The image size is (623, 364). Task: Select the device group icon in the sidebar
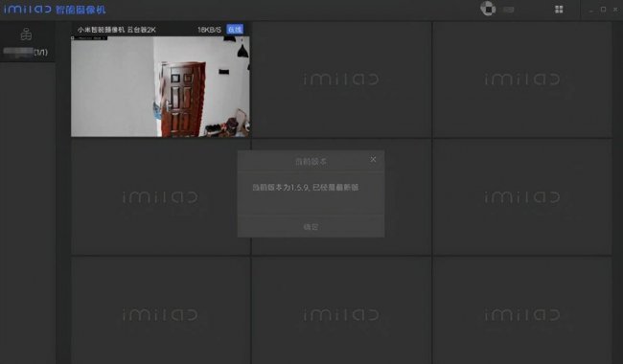coord(26,34)
